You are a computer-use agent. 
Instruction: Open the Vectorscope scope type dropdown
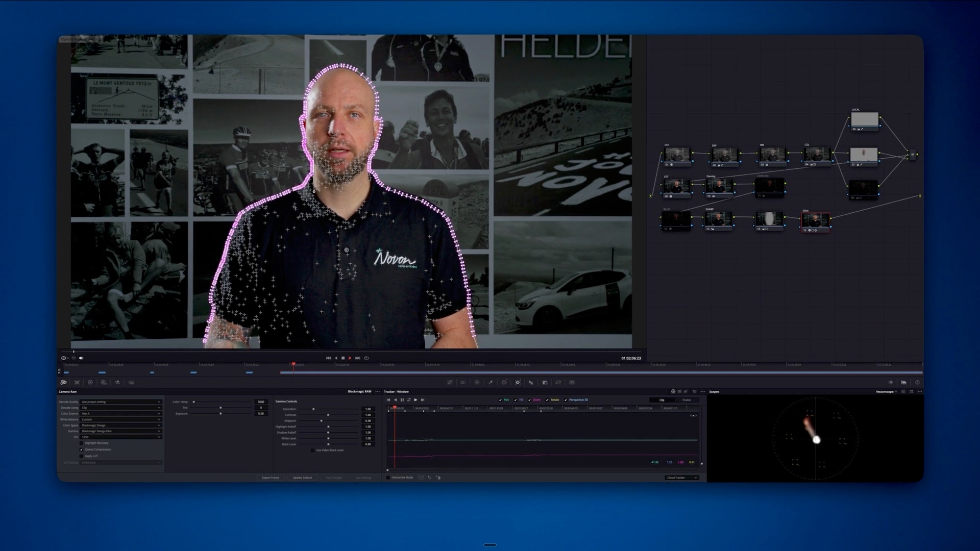887,392
